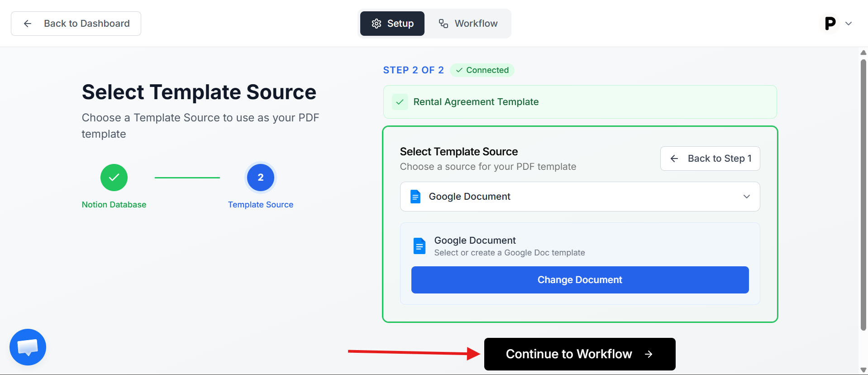Click the gear icon on Setup tab
The width and height of the screenshot is (868, 375).
pos(377,24)
